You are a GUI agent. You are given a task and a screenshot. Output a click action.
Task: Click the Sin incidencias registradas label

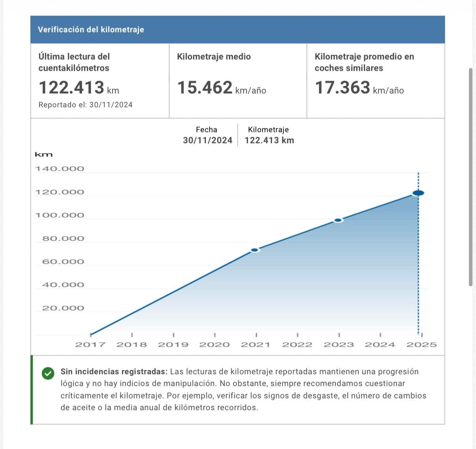pyautogui.click(x=114, y=372)
